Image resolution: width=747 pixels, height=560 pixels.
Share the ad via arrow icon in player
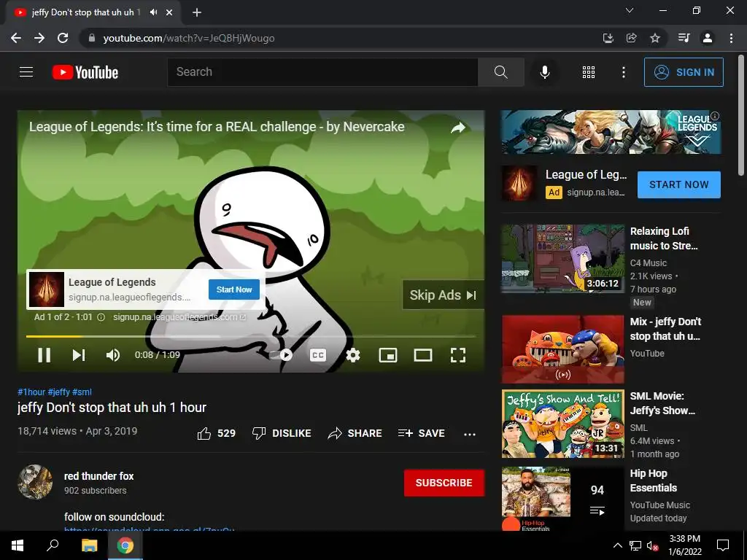pos(458,128)
